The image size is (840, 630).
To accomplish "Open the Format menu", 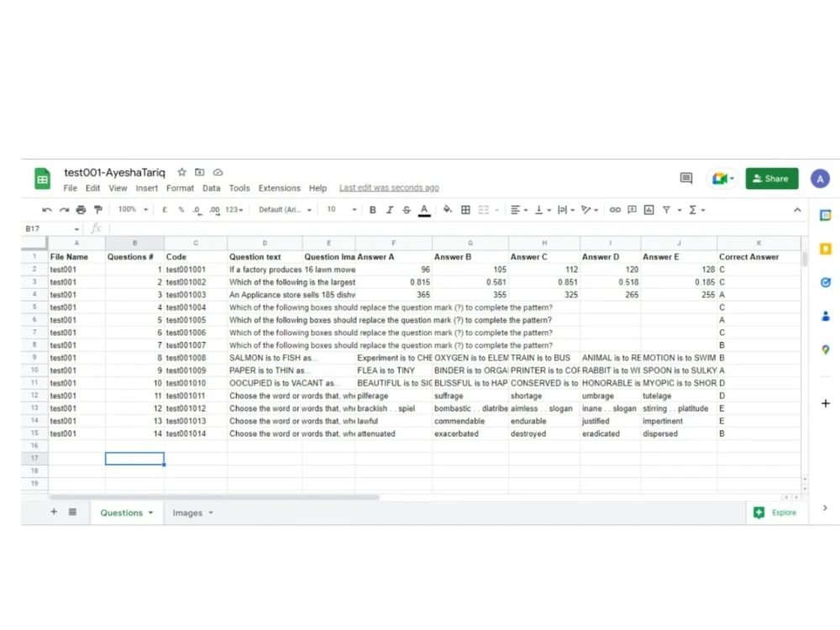I will click(180, 188).
